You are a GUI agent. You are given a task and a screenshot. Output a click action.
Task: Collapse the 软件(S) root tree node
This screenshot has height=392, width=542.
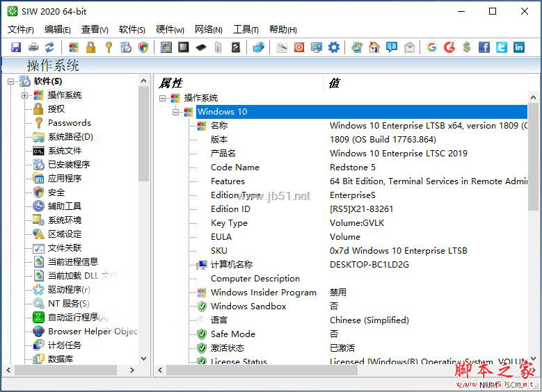[x=10, y=81]
